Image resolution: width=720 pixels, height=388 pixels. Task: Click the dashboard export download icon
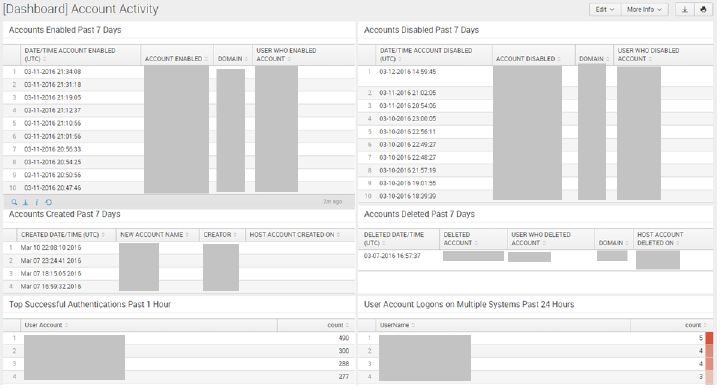(x=685, y=9)
